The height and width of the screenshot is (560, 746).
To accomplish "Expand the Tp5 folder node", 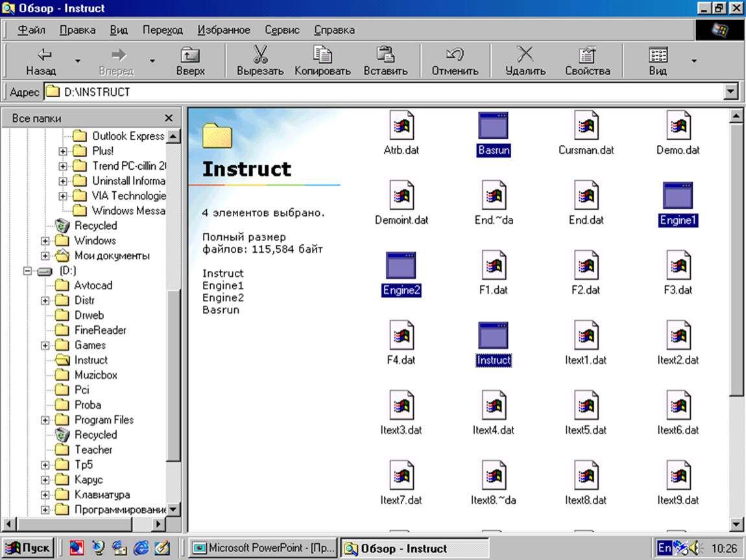I will click(x=45, y=465).
